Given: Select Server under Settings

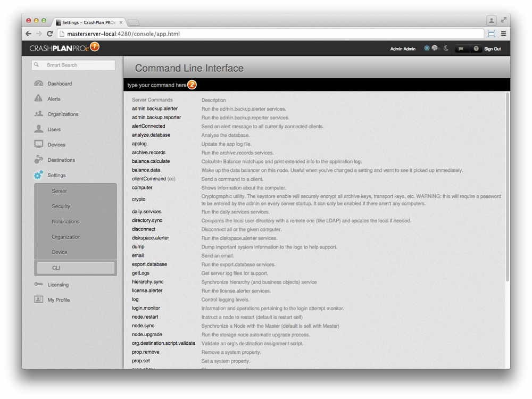Looking at the screenshot, I should [59, 191].
